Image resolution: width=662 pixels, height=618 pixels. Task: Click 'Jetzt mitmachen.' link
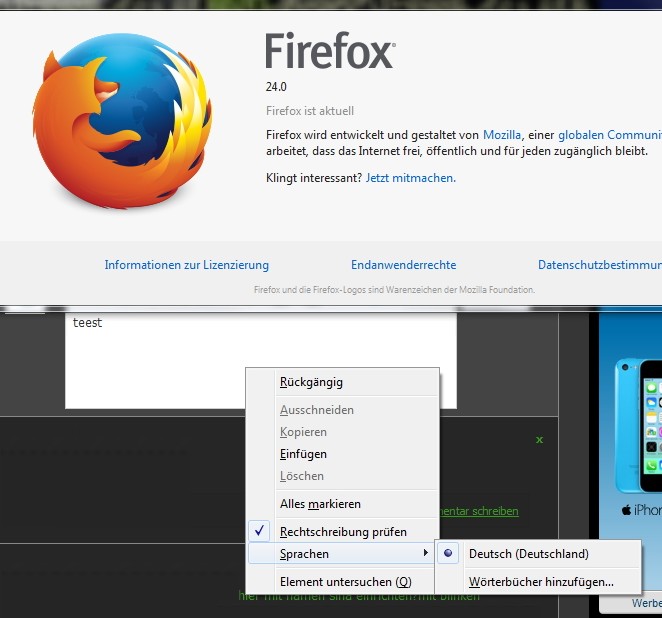point(410,178)
